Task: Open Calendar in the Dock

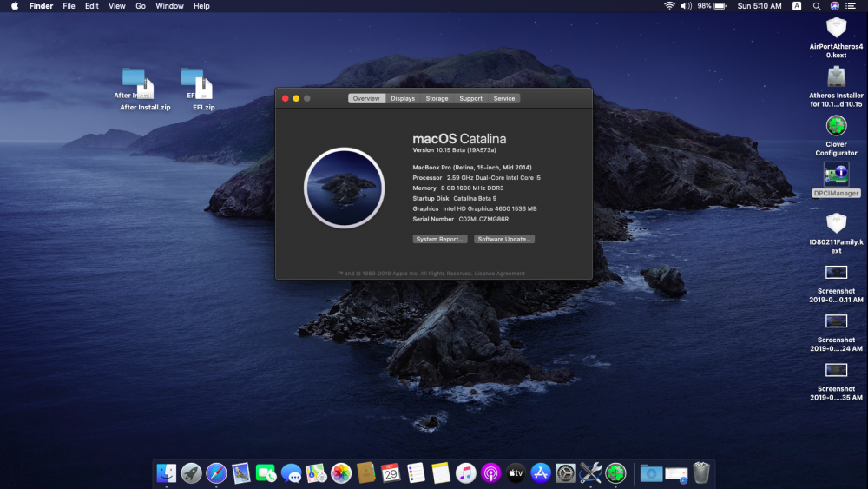Action: 391,473
